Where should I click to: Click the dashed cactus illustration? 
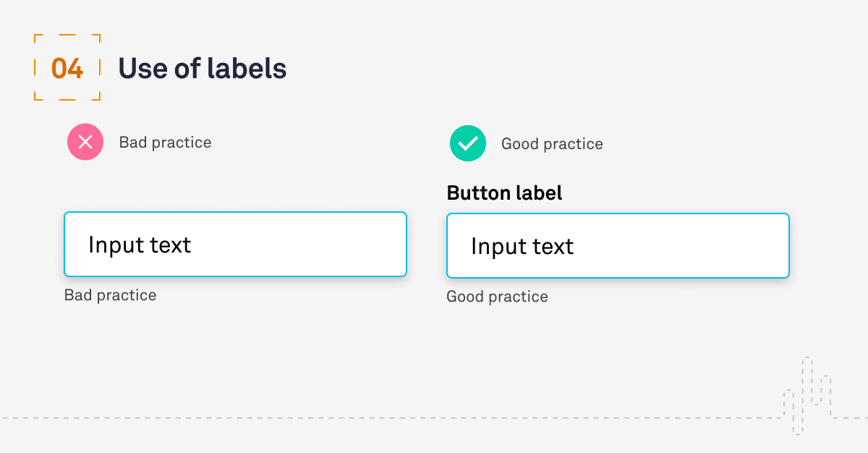[807, 395]
